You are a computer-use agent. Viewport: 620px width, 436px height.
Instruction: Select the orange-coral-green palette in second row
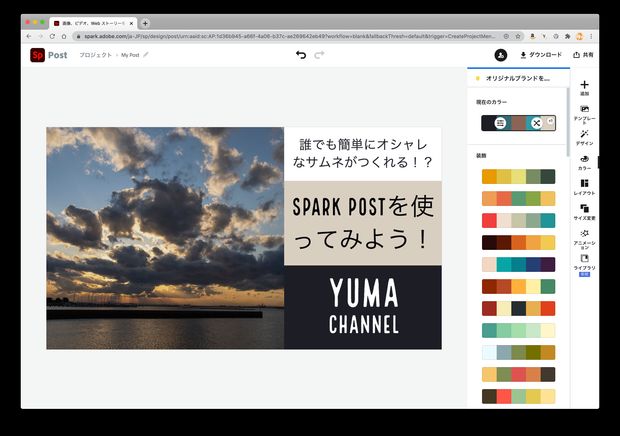(518, 198)
